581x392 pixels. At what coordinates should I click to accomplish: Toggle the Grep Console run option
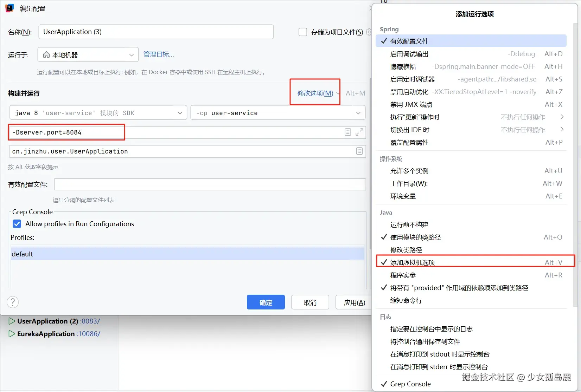[x=471, y=384]
